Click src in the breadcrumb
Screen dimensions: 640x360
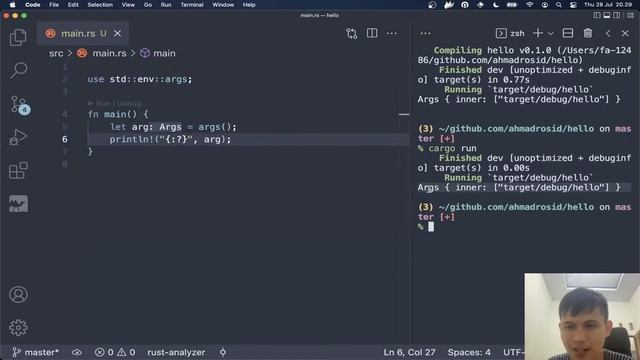(56, 53)
